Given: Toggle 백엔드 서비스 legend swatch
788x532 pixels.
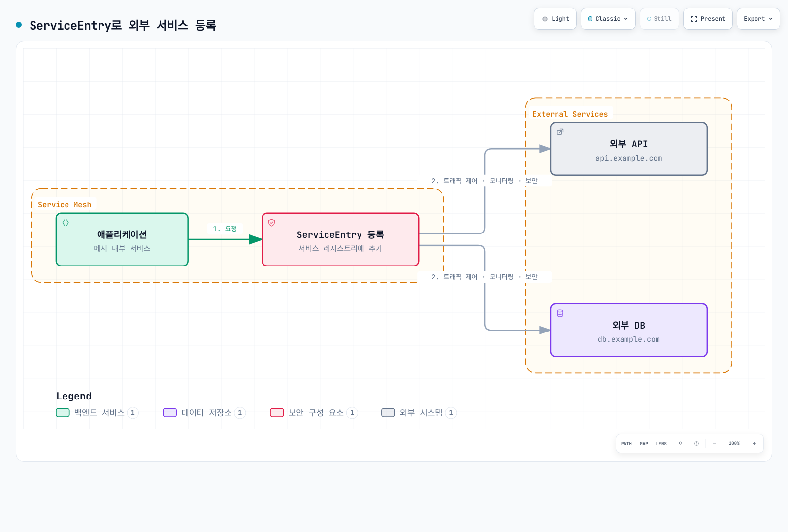Looking at the screenshot, I should coord(63,413).
